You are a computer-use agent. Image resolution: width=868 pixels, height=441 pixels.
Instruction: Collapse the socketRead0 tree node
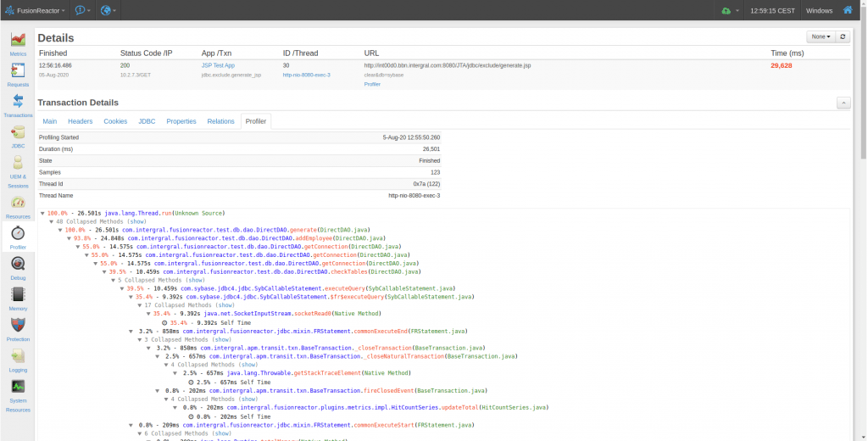tap(149, 314)
